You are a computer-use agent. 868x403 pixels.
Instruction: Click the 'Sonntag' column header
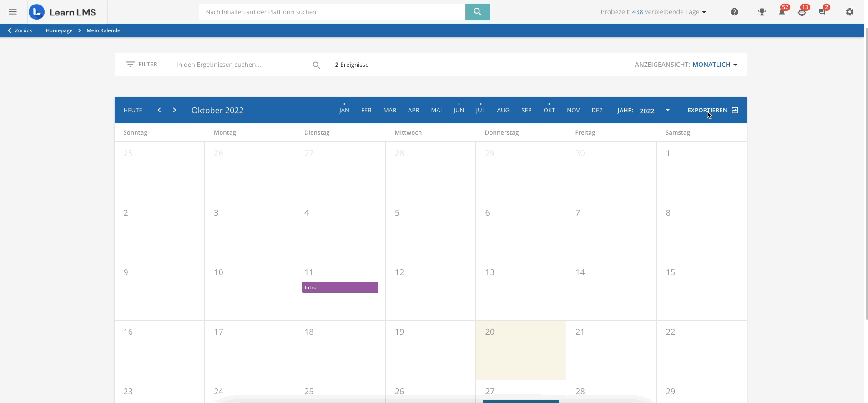click(x=136, y=132)
